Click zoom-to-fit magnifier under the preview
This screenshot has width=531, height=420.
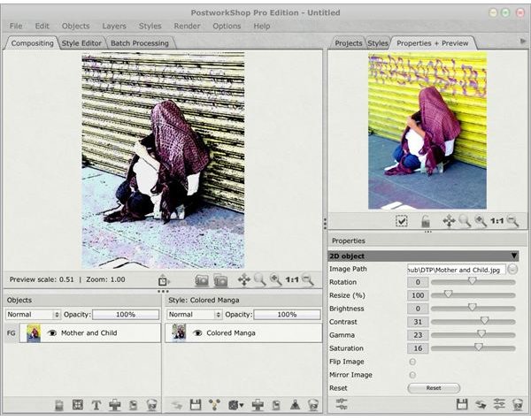(465, 221)
